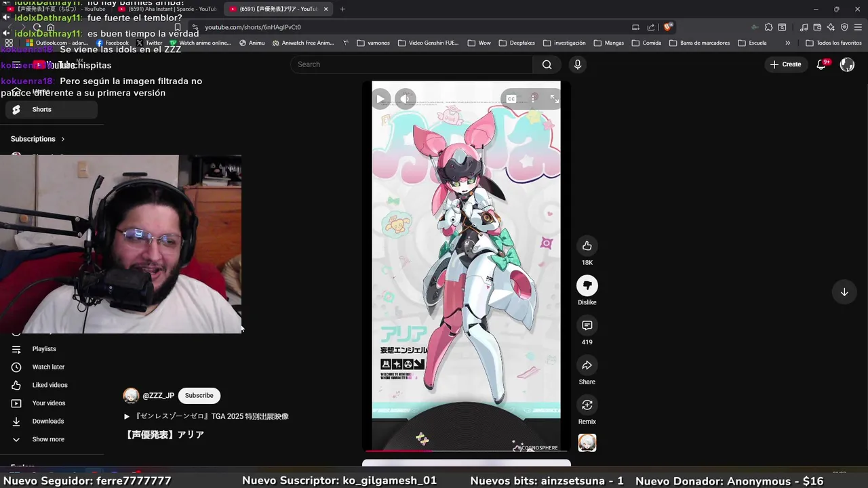Open the Outlook.com bookmark
Screen dimensions: 868x488
57,43
